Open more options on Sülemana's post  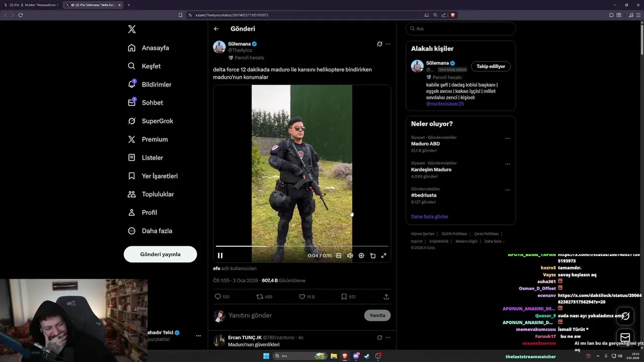[388, 44]
